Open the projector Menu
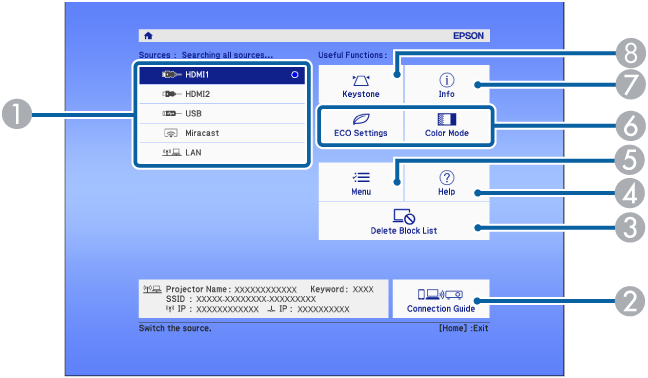Screen dimensions: 648x378 coord(361,182)
